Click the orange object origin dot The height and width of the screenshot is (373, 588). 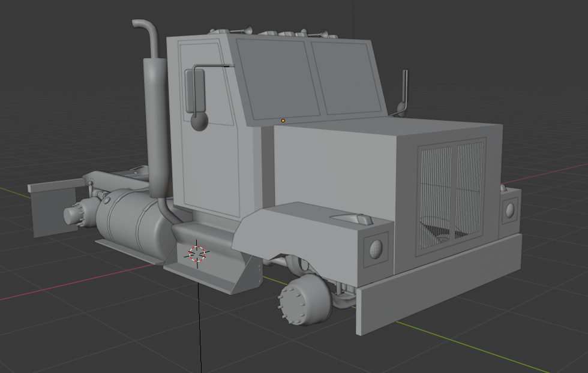[283, 121]
